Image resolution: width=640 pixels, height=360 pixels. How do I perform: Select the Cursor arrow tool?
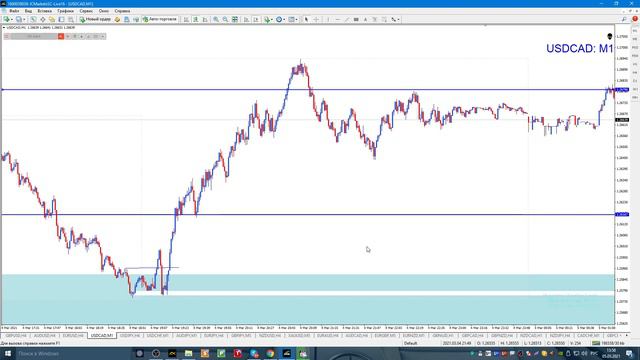click(x=306, y=19)
